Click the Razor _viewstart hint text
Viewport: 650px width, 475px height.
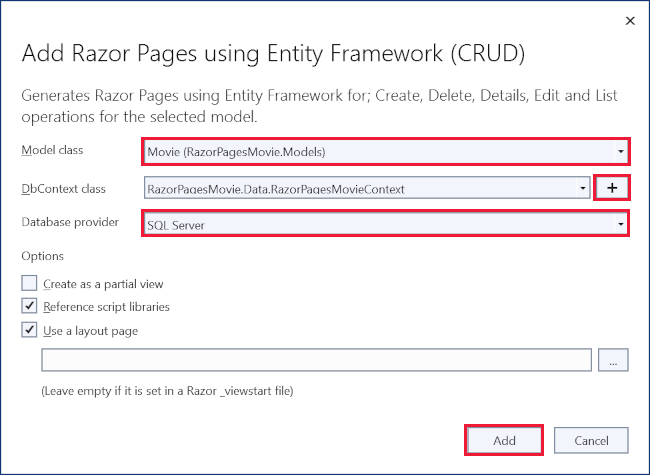click(x=167, y=391)
